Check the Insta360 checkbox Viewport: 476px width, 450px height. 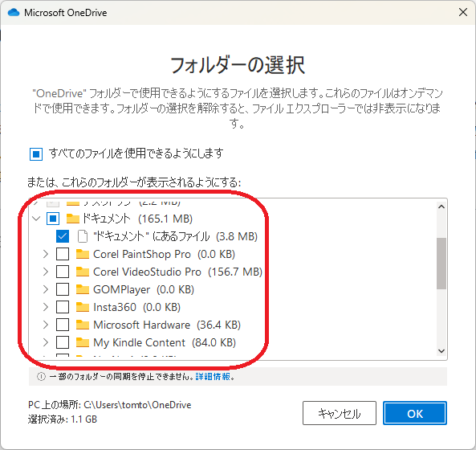point(63,307)
